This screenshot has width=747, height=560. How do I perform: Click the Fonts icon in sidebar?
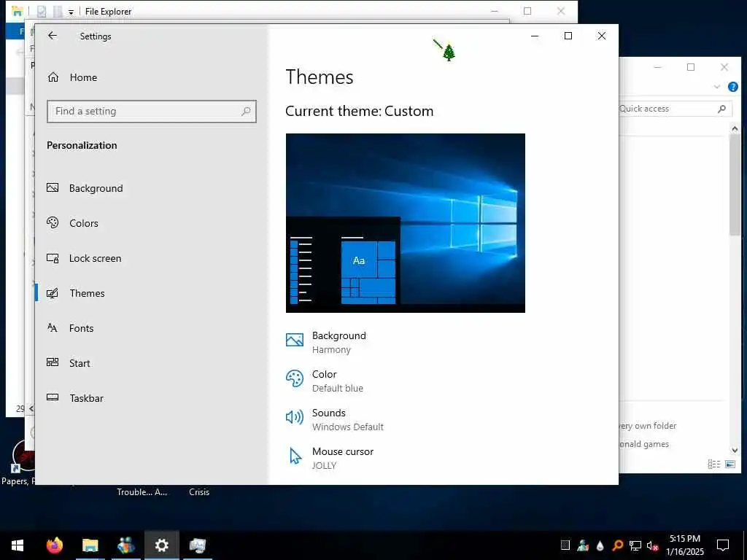53,327
